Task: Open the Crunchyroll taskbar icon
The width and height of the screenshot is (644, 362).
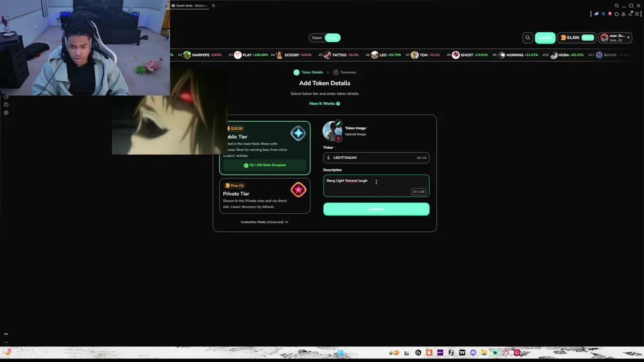Action: (x=429, y=352)
